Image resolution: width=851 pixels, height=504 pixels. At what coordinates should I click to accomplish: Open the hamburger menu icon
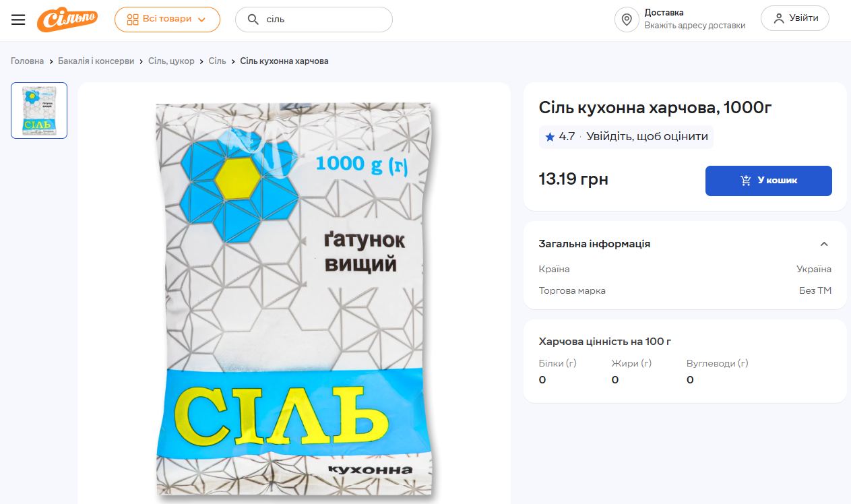pyautogui.click(x=18, y=20)
